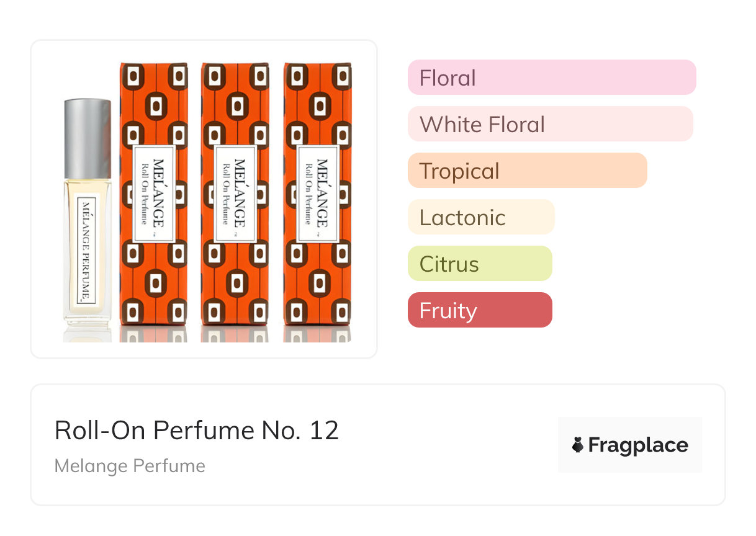This screenshot has width=756, height=536.
Task: Click the silver cap of perfume bottle
Action: coord(88,138)
